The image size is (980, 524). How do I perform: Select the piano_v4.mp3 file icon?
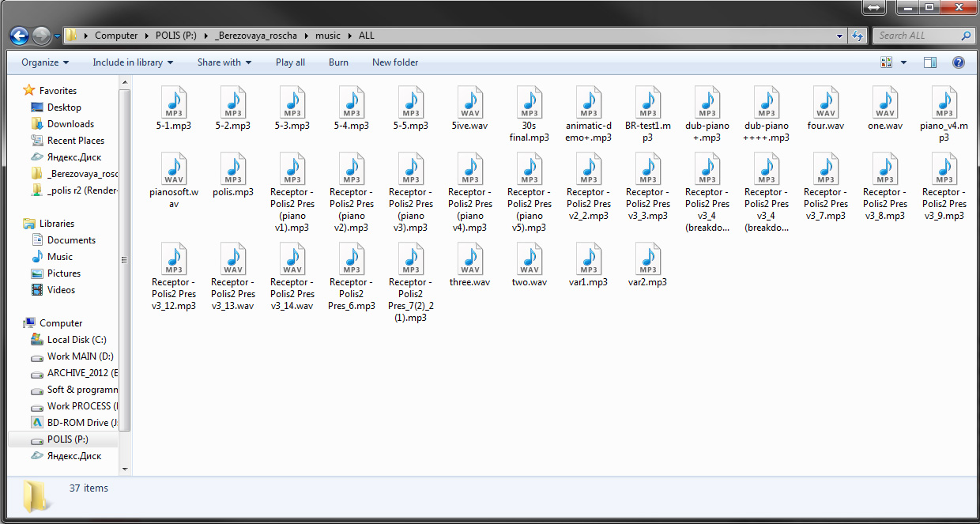944,102
